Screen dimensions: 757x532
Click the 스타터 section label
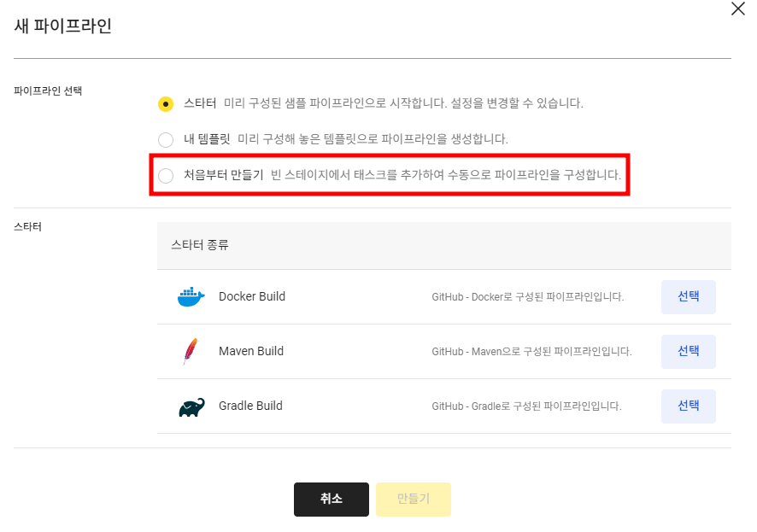pyautogui.click(x=29, y=226)
